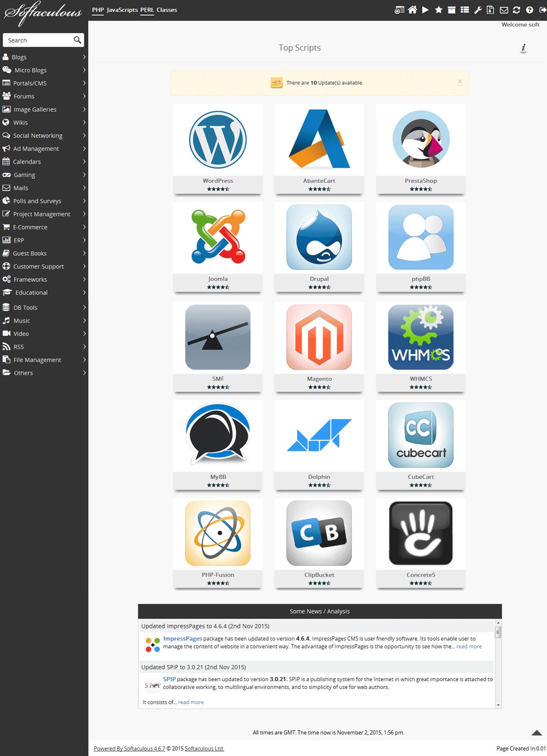
Task: Click the info icon beside Top Scripts
Action: coord(524,48)
